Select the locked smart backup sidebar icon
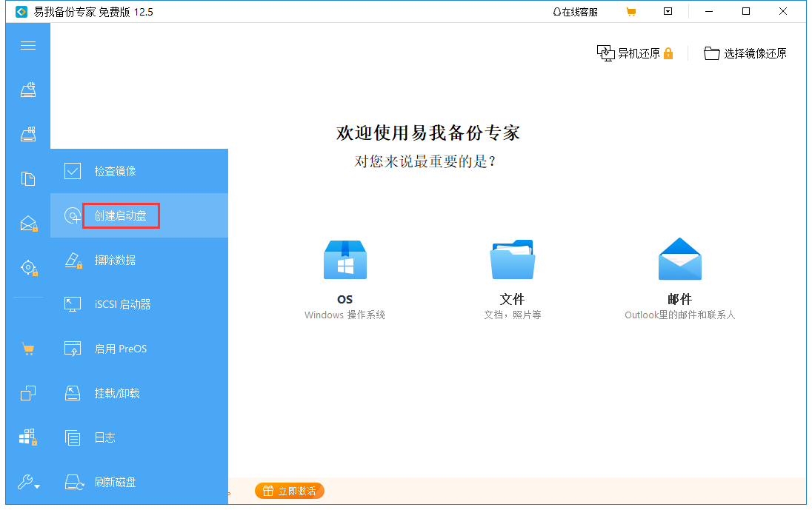The width and height of the screenshot is (812, 510). point(28,267)
